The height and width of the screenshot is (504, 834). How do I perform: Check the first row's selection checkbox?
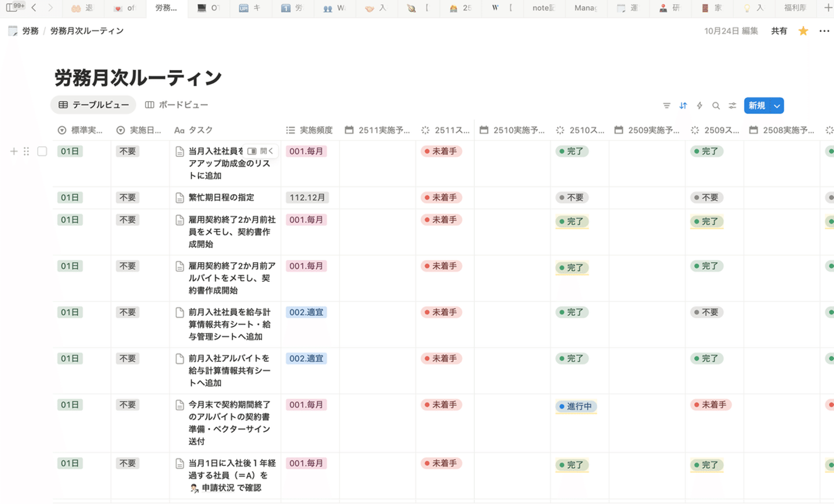click(x=42, y=152)
